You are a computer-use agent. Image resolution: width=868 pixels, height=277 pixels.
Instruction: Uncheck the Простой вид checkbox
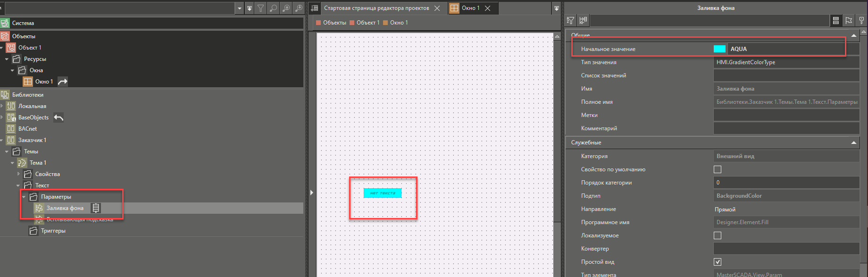tap(718, 262)
